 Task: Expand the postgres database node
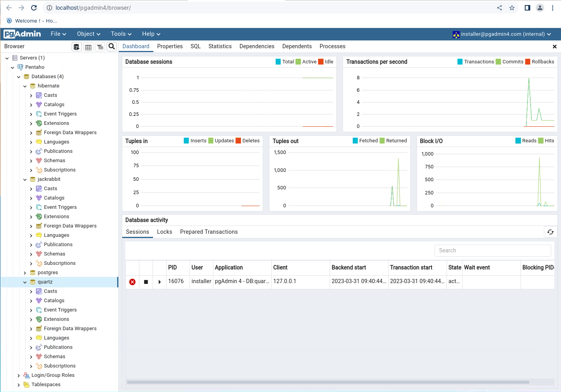click(25, 273)
